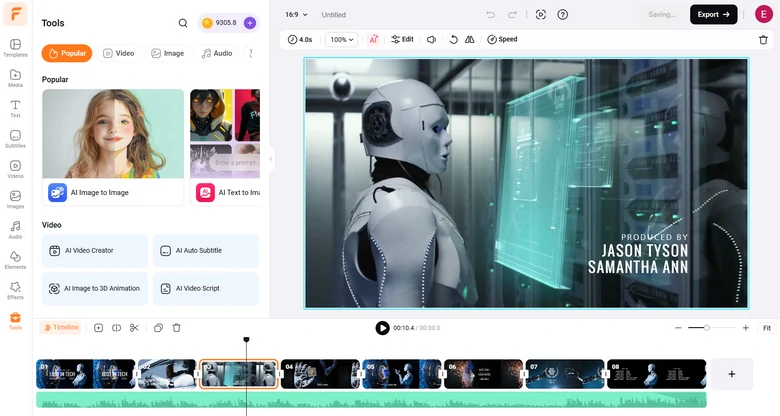Zoom out timeline with the minus icon

(x=678, y=328)
